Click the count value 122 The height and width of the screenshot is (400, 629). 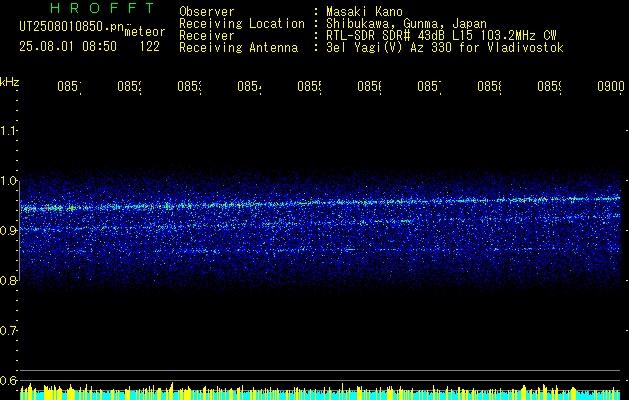point(150,47)
